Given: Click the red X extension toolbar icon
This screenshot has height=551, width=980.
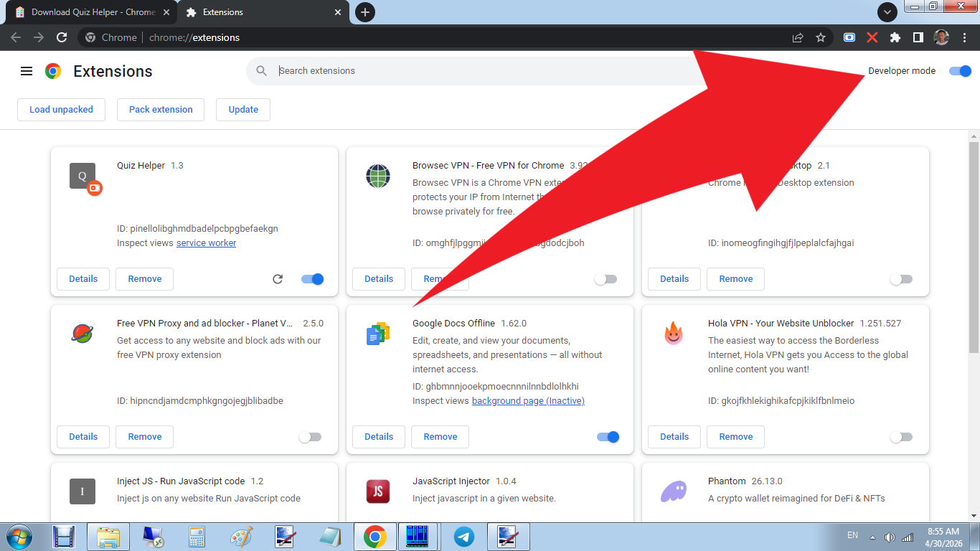Looking at the screenshot, I should point(872,37).
